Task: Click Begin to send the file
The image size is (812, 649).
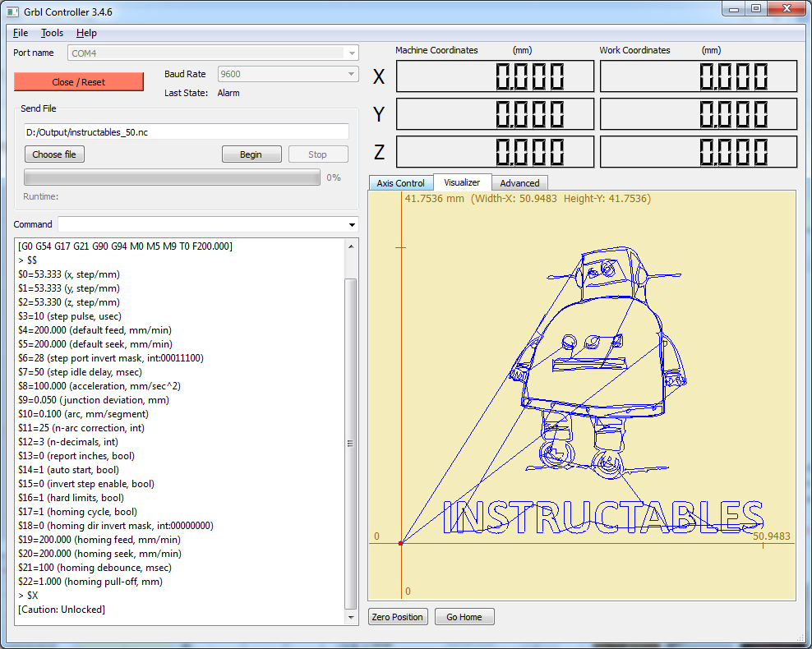Action: (251, 154)
